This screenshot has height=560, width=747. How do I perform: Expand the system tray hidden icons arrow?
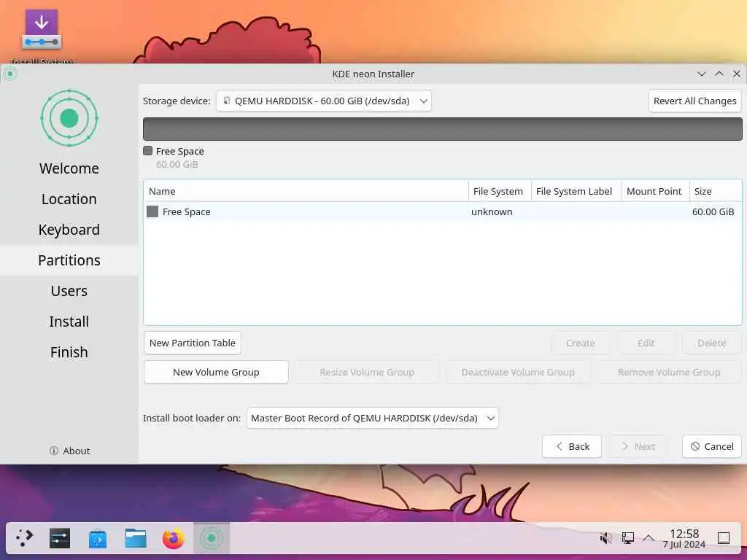tap(649, 538)
